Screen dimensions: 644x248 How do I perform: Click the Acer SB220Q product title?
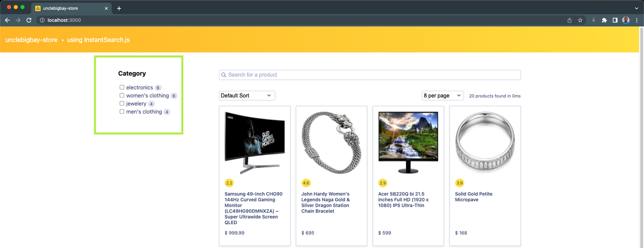[403, 200]
